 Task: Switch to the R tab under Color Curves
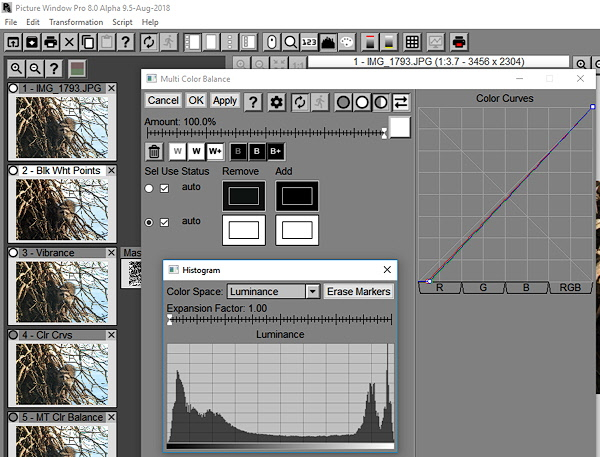click(440, 288)
